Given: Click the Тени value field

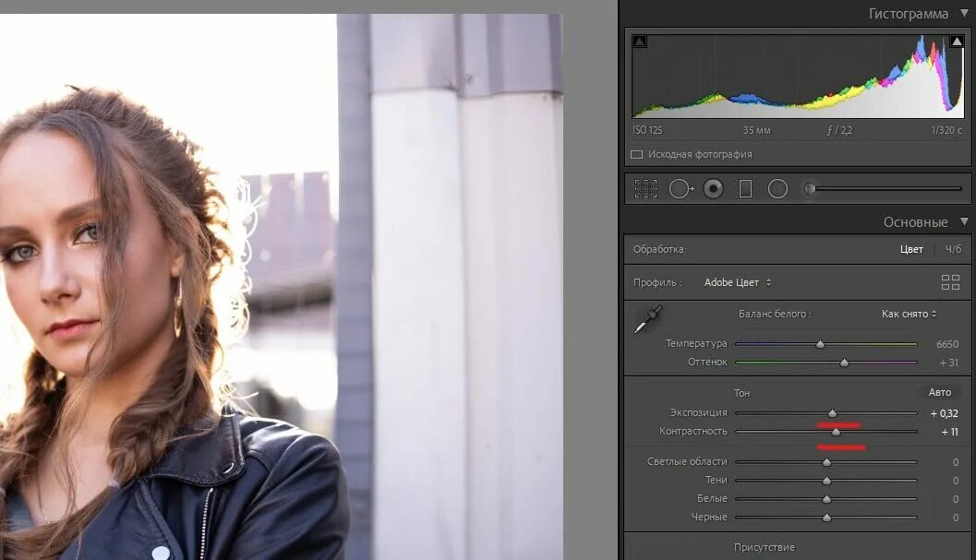Looking at the screenshot, I should 956,481.
